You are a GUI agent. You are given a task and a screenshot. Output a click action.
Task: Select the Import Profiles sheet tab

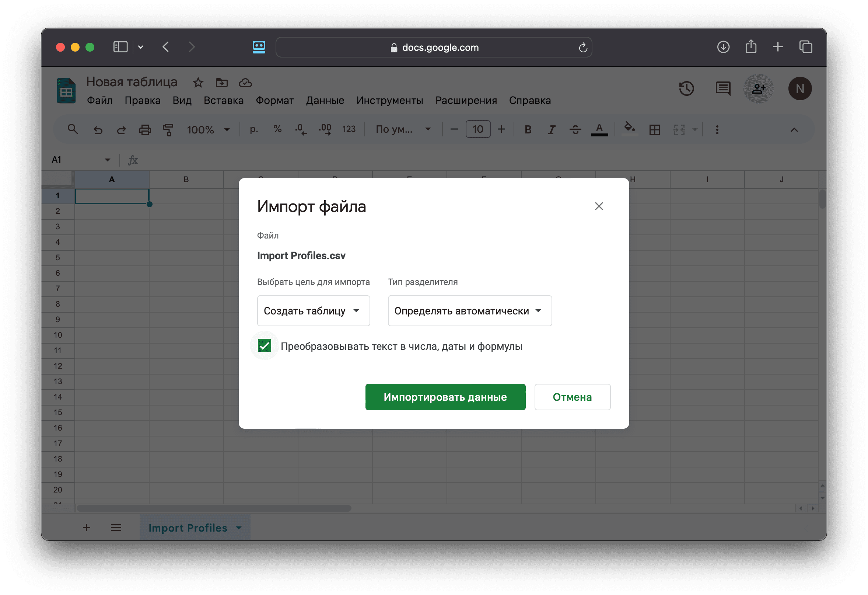pyautogui.click(x=188, y=528)
